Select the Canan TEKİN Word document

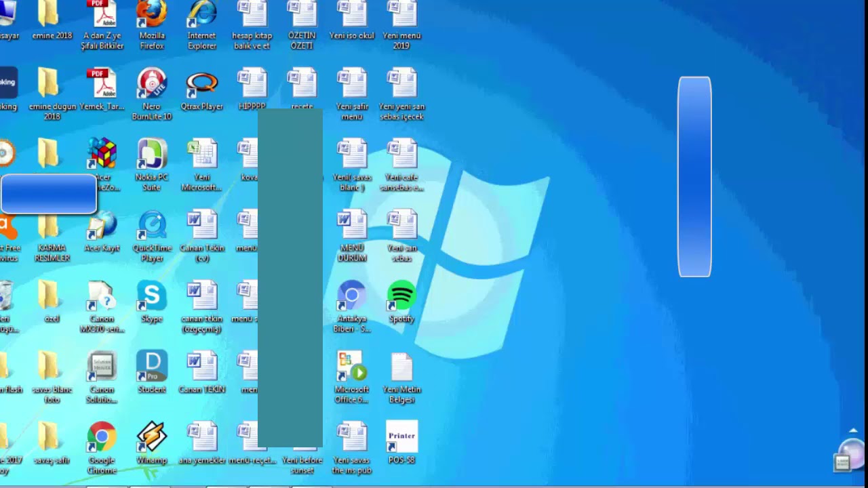click(202, 372)
